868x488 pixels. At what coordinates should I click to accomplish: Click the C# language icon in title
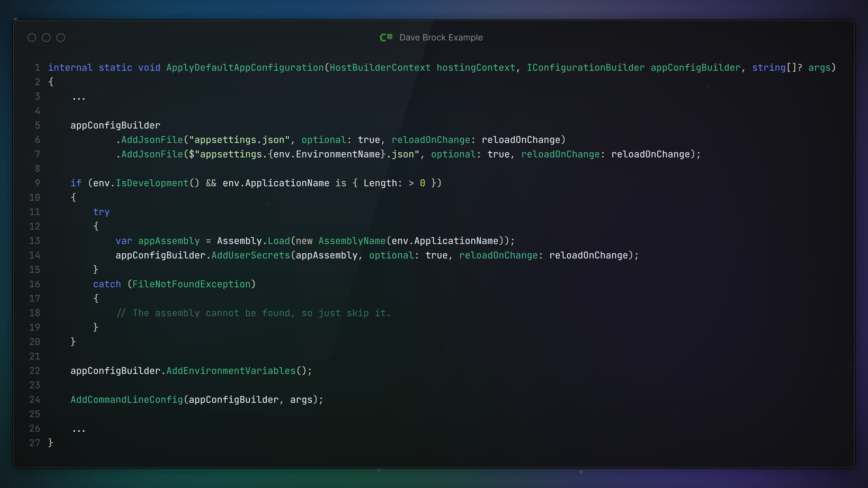click(x=386, y=37)
